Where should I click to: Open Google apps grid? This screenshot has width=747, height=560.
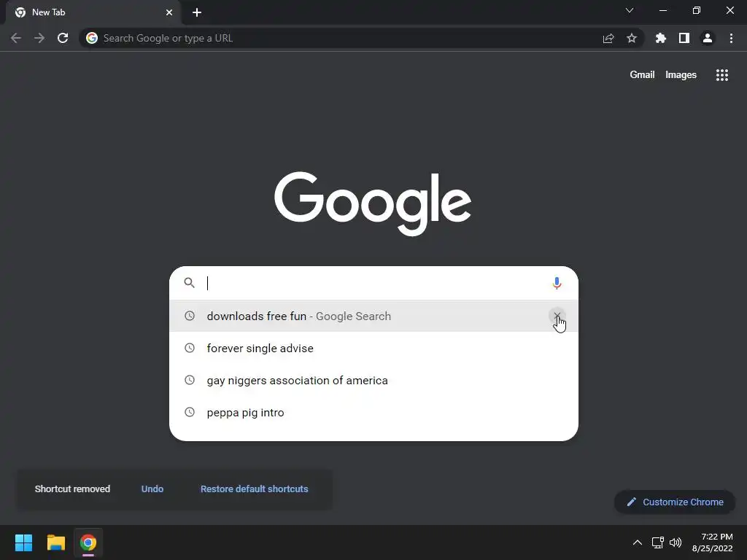pos(721,75)
